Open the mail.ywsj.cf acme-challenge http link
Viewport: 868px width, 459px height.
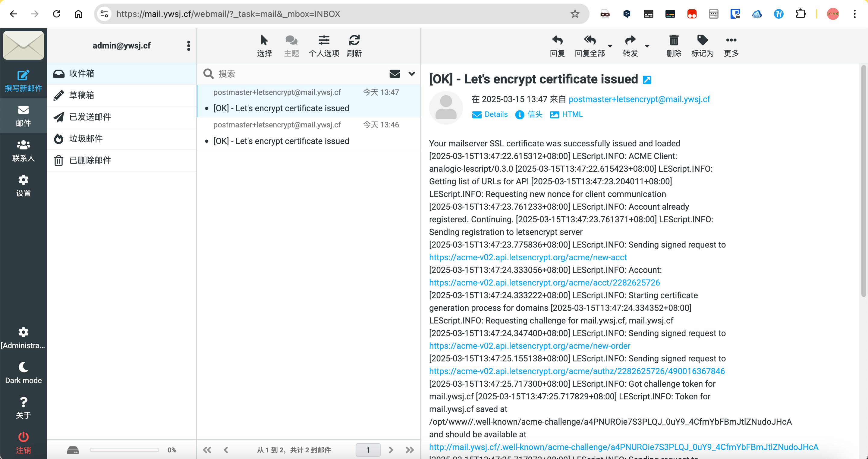[x=623, y=447]
